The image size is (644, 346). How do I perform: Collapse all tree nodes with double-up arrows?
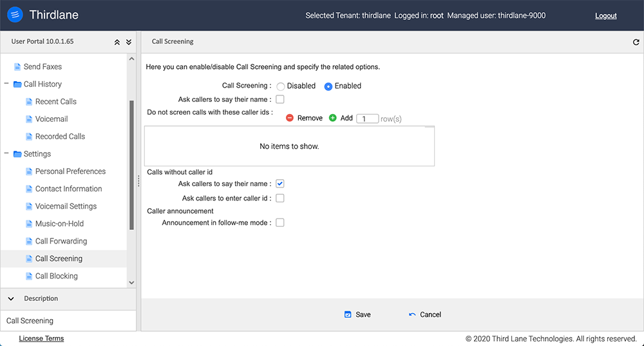[117, 42]
